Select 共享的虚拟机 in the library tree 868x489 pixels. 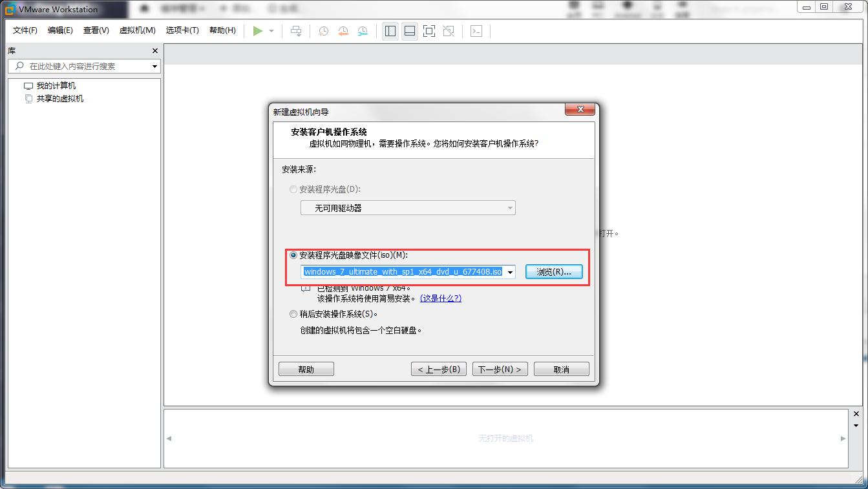tap(59, 99)
